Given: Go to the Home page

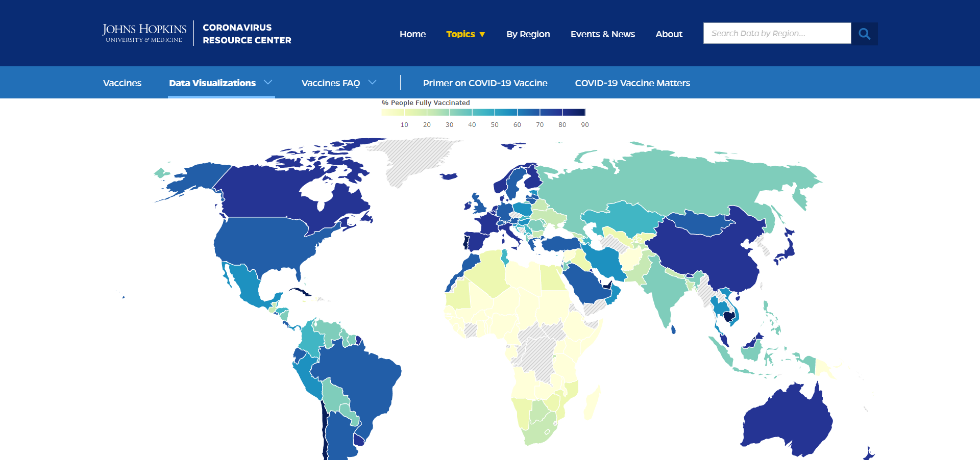Looking at the screenshot, I should tap(412, 34).
